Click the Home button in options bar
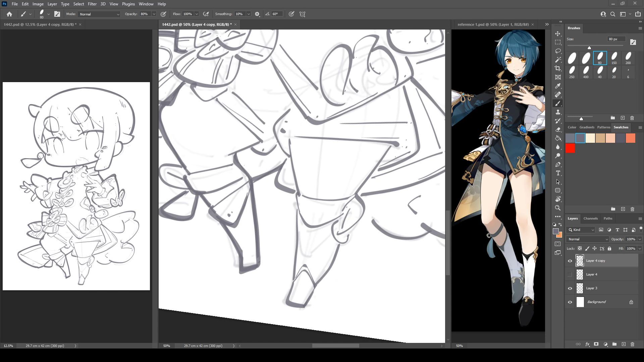The image size is (644, 362). (9, 14)
